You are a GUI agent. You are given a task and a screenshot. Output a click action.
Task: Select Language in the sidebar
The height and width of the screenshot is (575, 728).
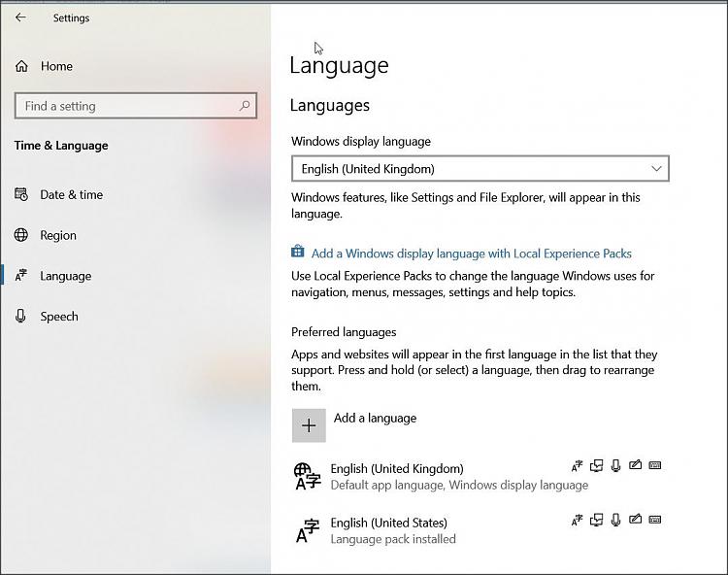(53, 276)
